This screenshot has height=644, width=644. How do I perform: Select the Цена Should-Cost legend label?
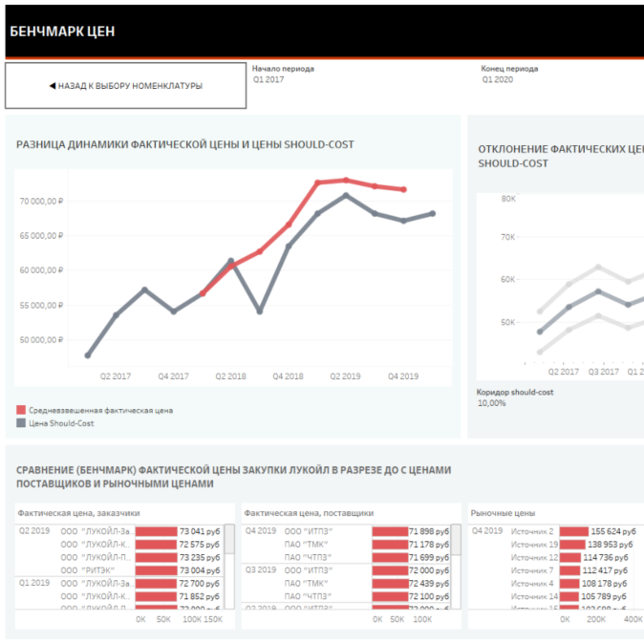point(61,423)
